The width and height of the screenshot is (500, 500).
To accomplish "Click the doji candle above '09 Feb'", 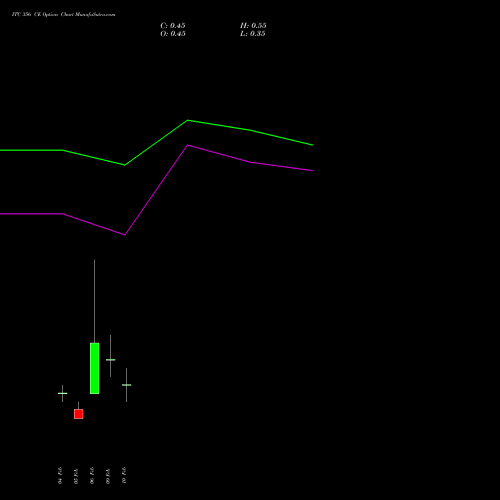I will [x=111, y=360].
